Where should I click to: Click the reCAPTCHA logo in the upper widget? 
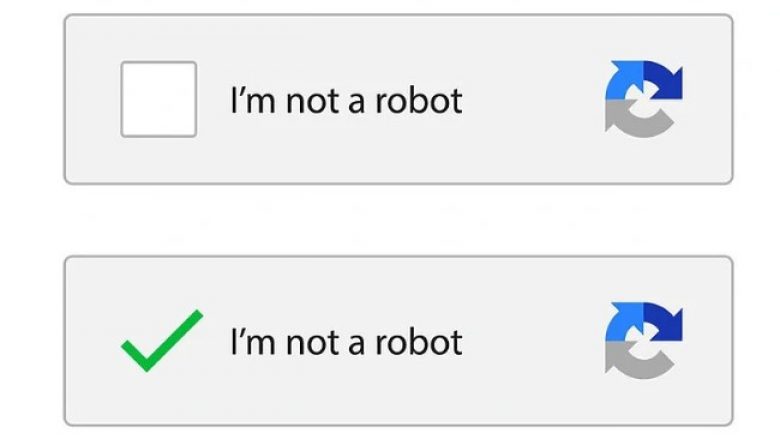pos(644,99)
